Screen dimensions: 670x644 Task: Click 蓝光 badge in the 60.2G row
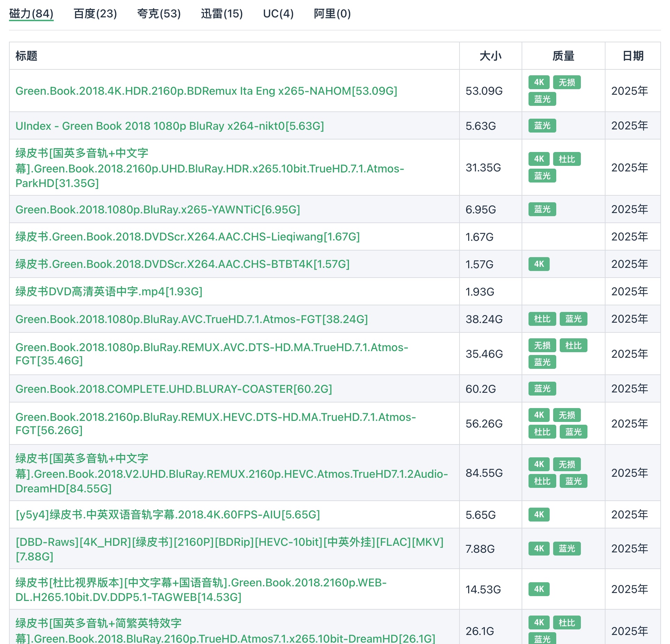pyautogui.click(x=542, y=389)
